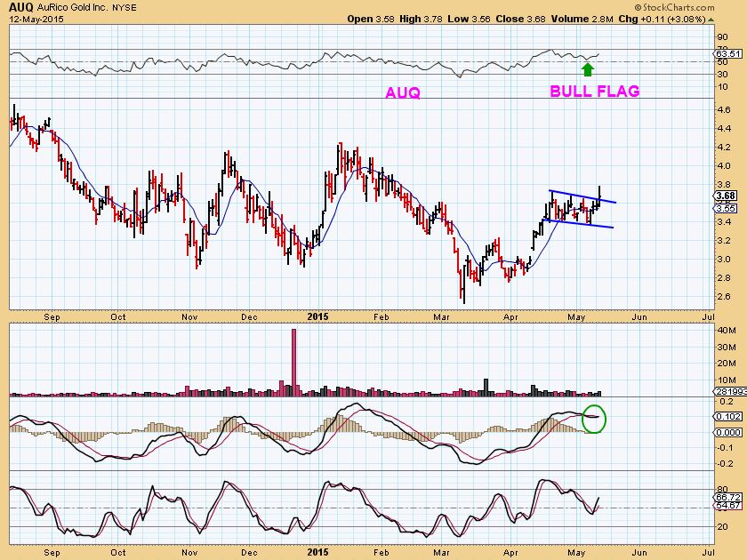Click the 10 label on the RSI axis
747x560 pixels.
tap(722, 87)
